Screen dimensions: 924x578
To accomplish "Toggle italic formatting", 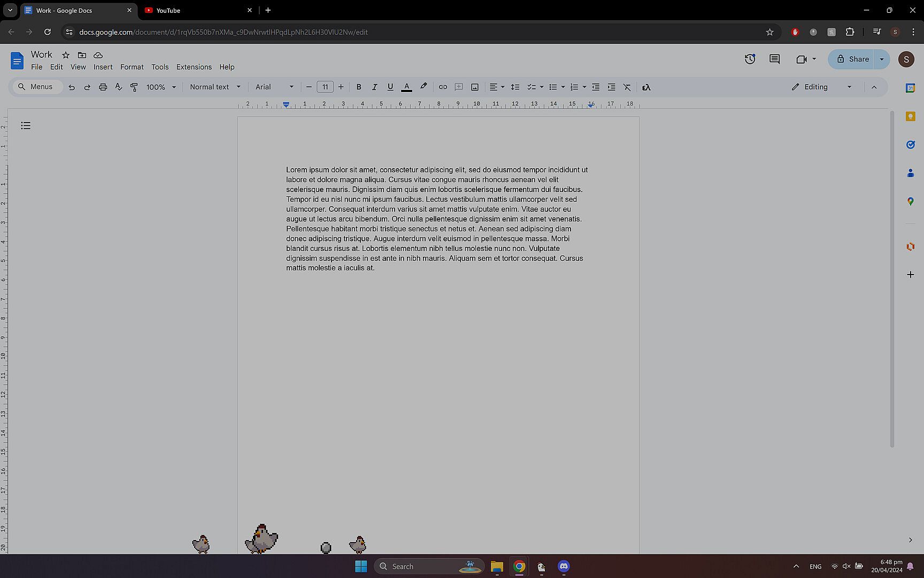I will click(374, 87).
